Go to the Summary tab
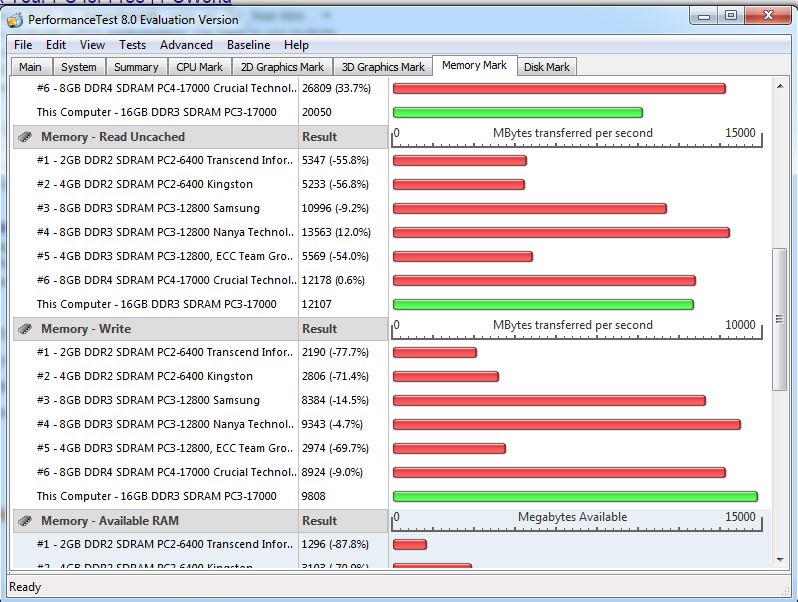 point(136,67)
